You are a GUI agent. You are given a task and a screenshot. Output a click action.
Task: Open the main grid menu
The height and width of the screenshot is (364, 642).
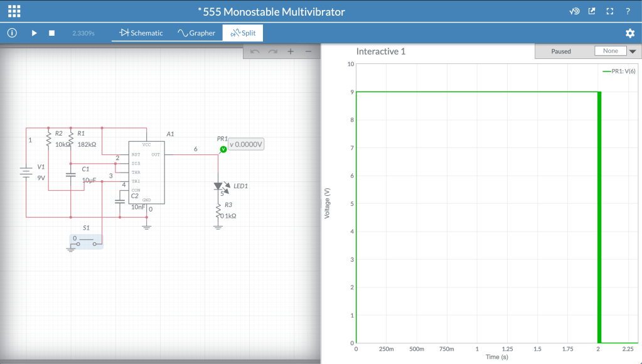pyautogui.click(x=14, y=11)
